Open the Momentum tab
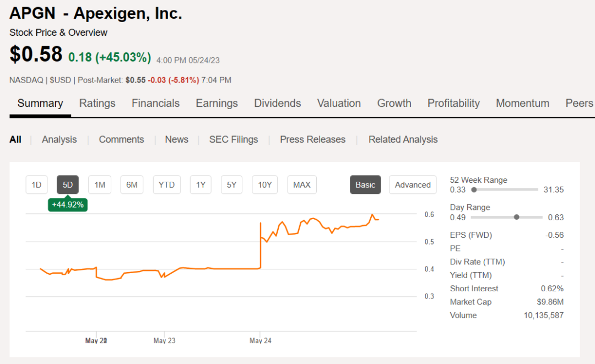The height and width of the screenshot is (364, 595). click(522, 103)
